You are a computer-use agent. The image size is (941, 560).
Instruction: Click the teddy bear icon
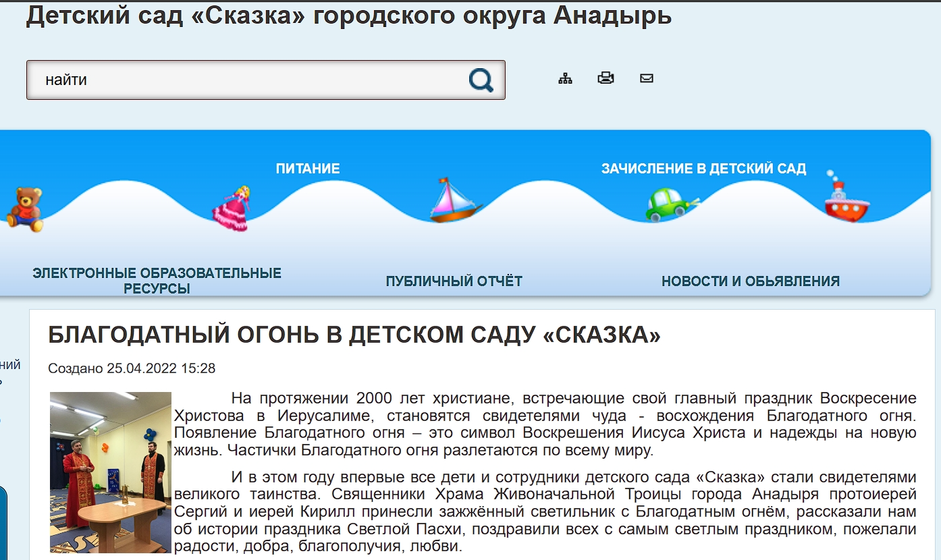coord(25,209)
